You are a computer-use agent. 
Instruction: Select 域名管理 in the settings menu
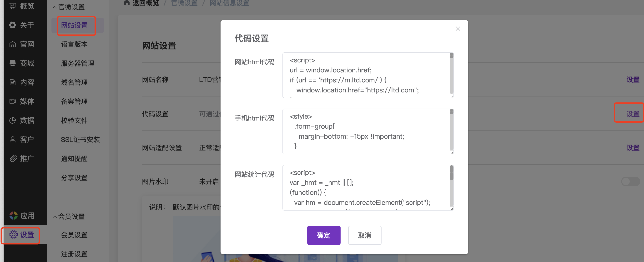coord(74,82)
